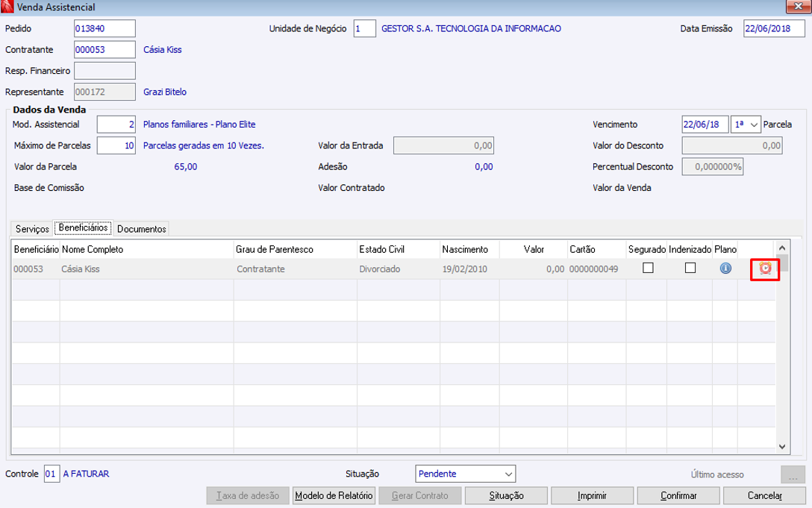Click the Venda Assistencial title bar app icon
Viewport: 812px width, 508px height.
coord(7,7)
